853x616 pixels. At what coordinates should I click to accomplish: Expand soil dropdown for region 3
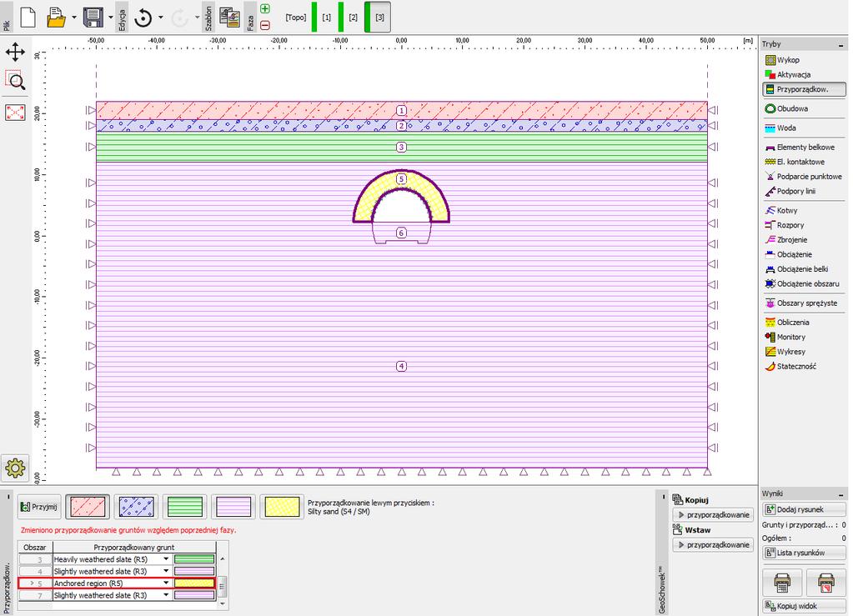(166, 559)
